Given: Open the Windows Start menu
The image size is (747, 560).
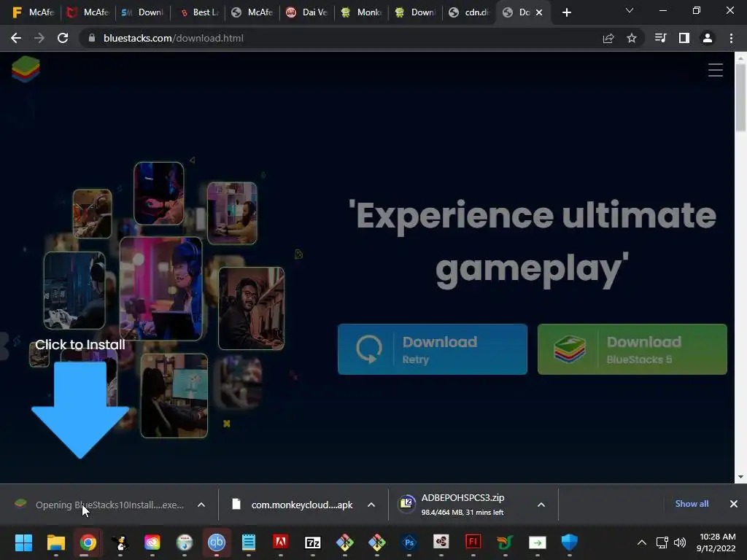Looking at the screenshot, I should point(23,542).
